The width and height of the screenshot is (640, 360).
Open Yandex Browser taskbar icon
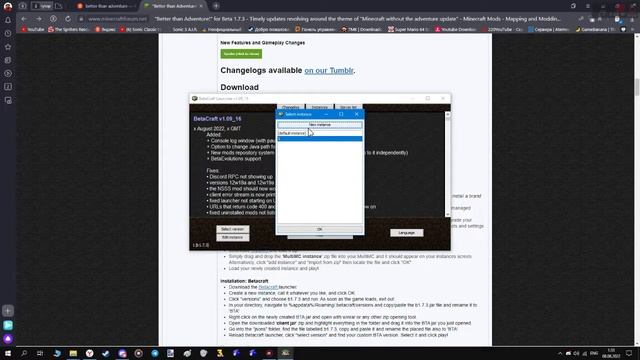[x=89, y=353]
